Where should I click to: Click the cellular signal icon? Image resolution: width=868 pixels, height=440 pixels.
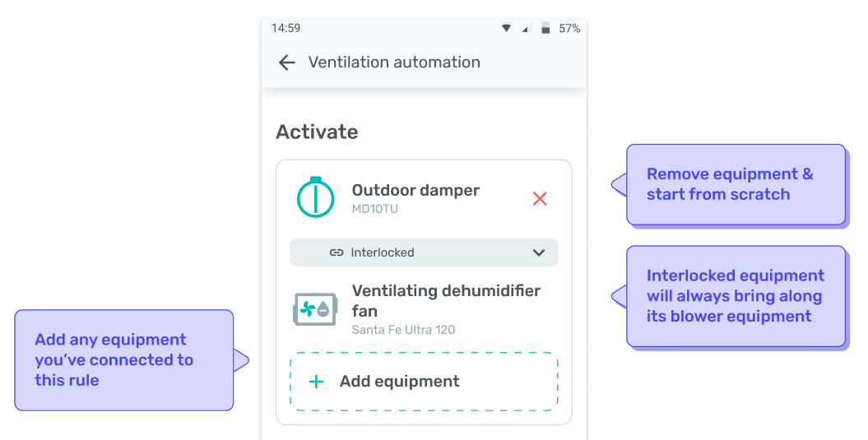pyautogui.click(x=526, y=28)
